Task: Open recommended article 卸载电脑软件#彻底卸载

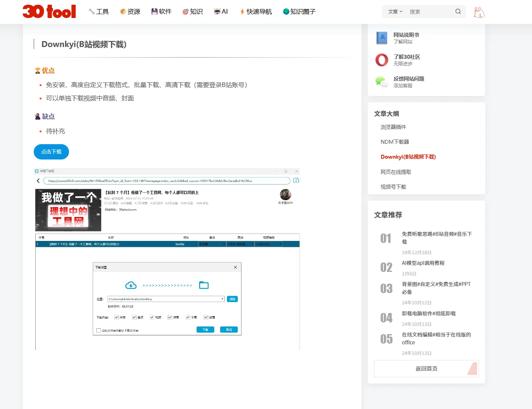Action: click(429, 313)
